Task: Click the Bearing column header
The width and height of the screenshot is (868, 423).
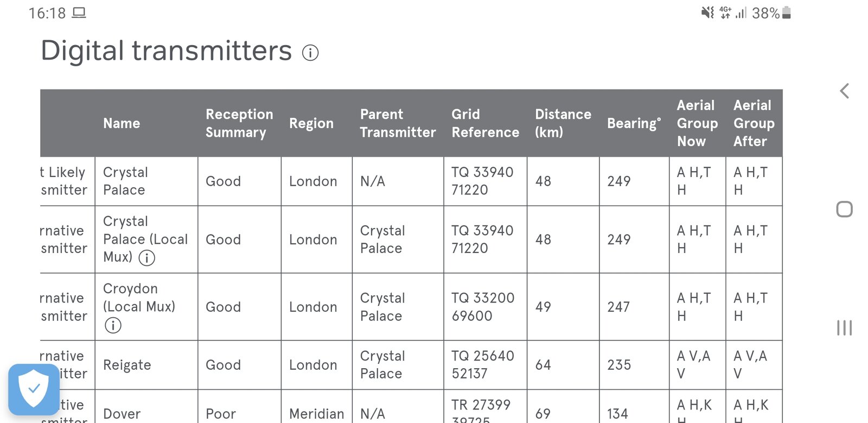Action: click(x=634, y=123)
